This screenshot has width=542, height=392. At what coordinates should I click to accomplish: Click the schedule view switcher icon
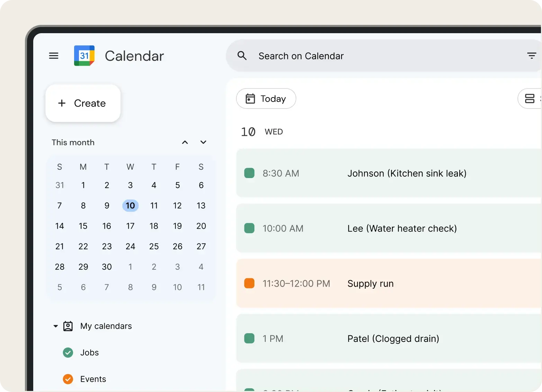[530, 99]
